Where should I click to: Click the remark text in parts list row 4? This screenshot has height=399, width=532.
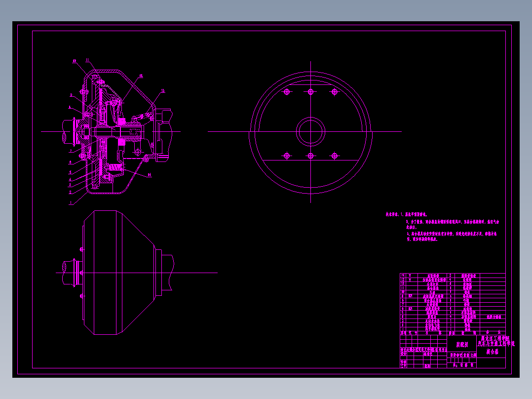point(494,317)
